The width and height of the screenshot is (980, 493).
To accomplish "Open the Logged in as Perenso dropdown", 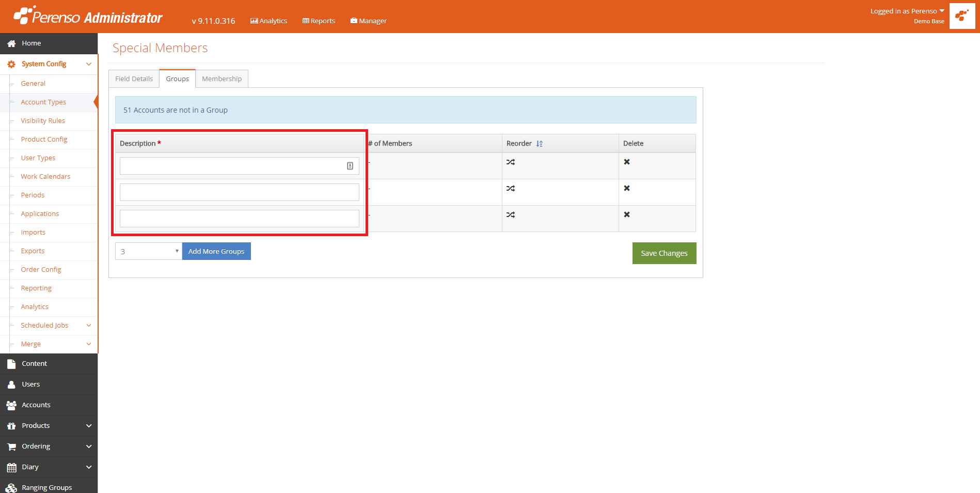I will [907, 11].
